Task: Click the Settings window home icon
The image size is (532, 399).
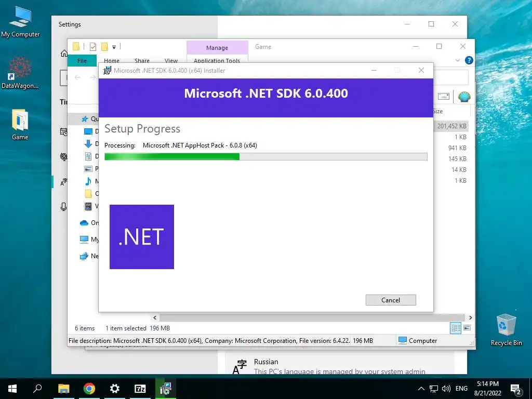Action: [x=63, y=54]
